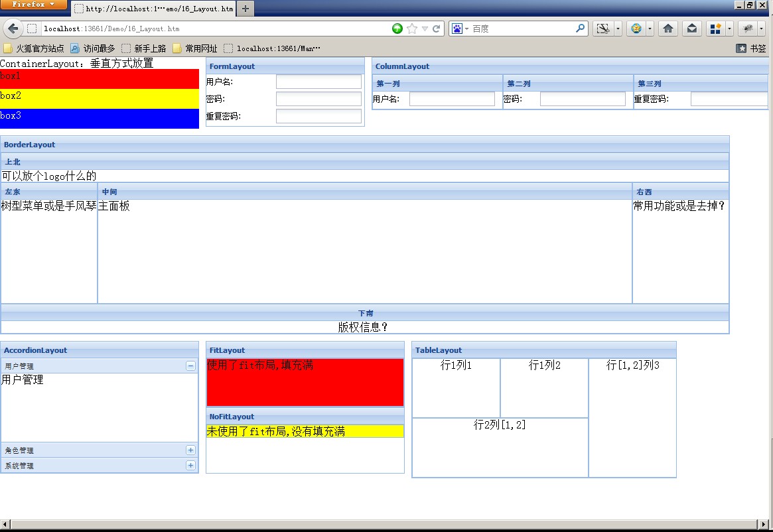The image size is (773, 532).
Task: Click table cell 行1列2
Action: [544, 388]
